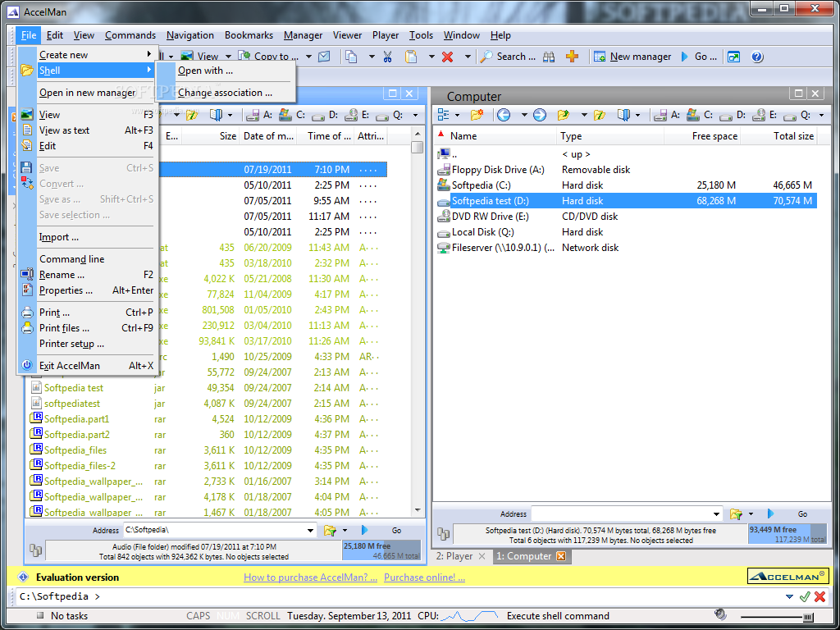The height and width of the screenshot is (630, 840).
Task: Click the view mode icon in the Computer panel
Action: [x=444, y=115]
